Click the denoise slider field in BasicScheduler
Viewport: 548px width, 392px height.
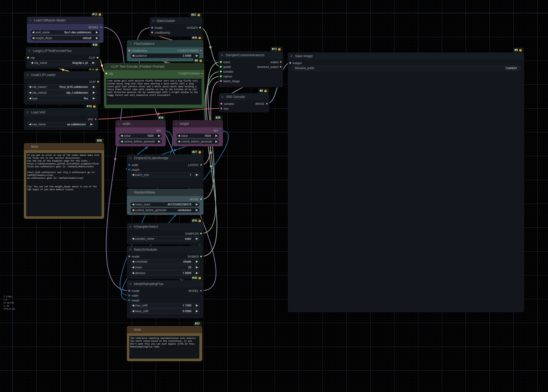165,273
